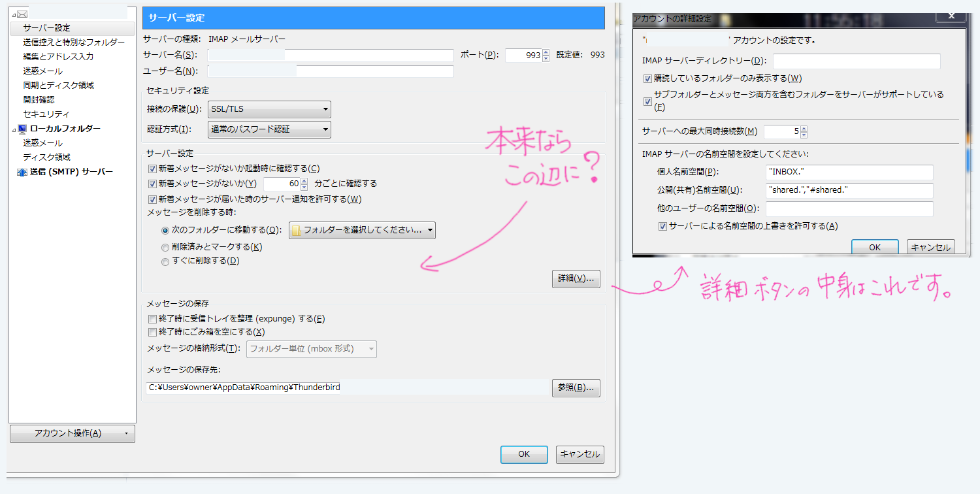
Task: Click the 参照 browse button
Action: click(576, 387)
